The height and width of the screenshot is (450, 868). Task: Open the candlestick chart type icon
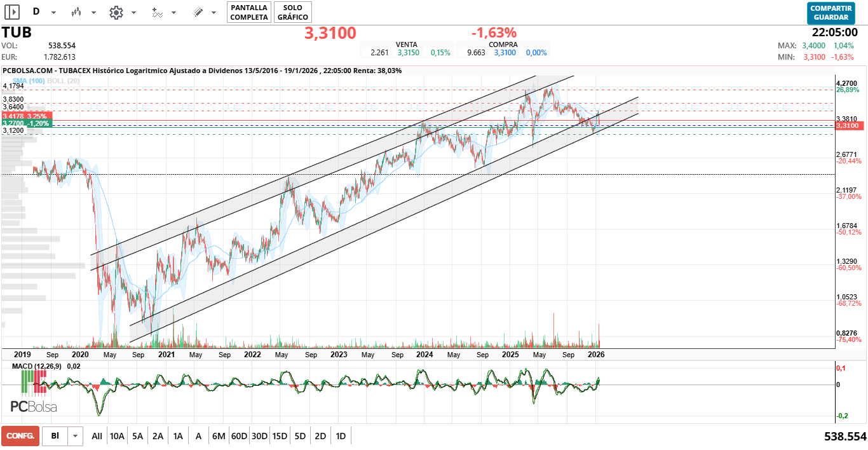pos(77,12)
